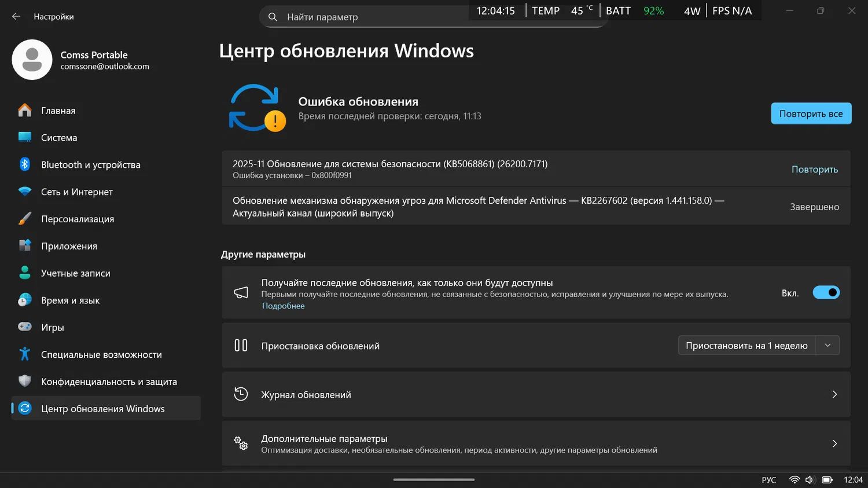Click the Специальные возможности accessibility icon
The width and height of the screenshot is (868, 488).
point(25,354)
